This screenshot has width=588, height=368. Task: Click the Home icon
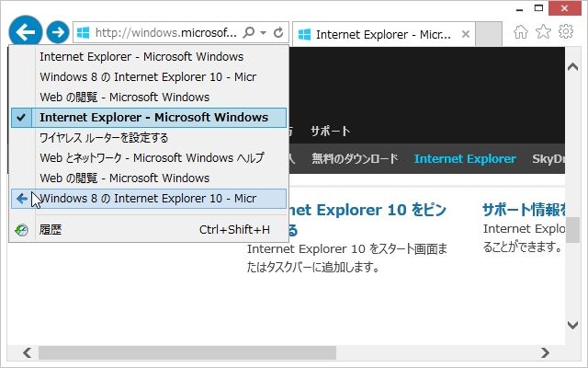point(521,32)
